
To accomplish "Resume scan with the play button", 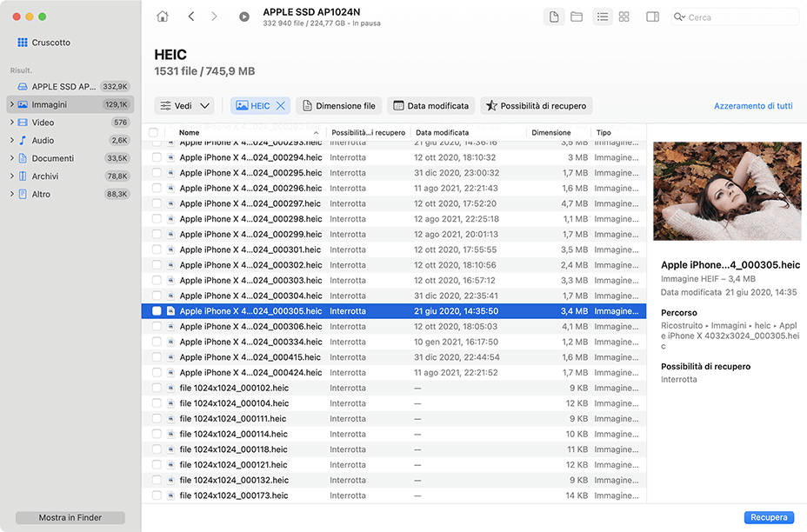I will [x=244, y=17].
